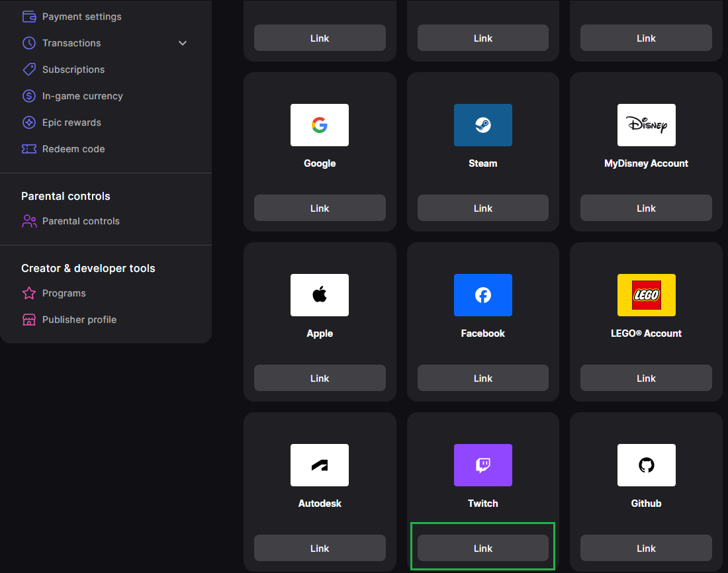The image size is (728, 573).
Task: Click the LEGO® Account label
Action: pos(647,333)
